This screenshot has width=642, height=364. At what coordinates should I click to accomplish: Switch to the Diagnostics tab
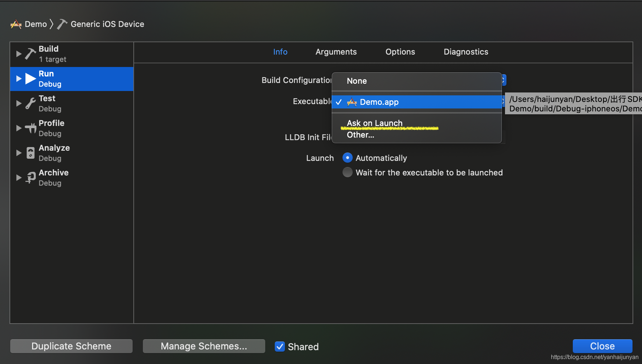click(466, 52)
